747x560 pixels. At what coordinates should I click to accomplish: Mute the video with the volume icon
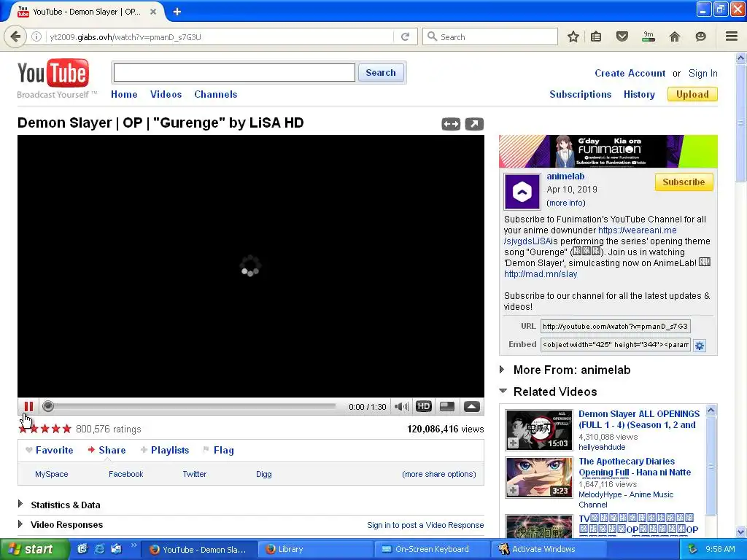402,407
